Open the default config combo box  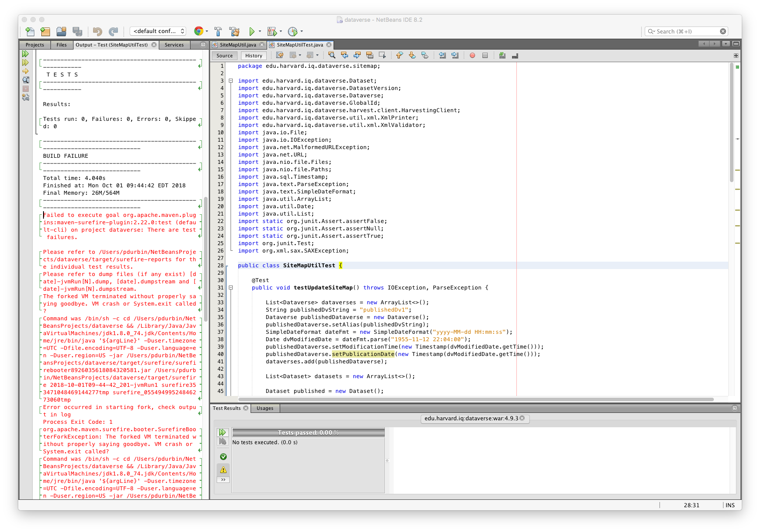click(x=158, y=31)
